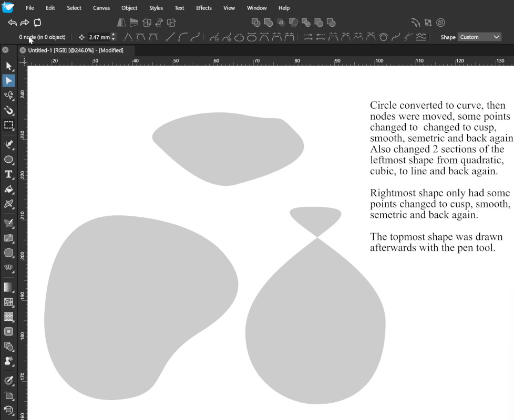Click the Repeat action icon

point(37,23)
